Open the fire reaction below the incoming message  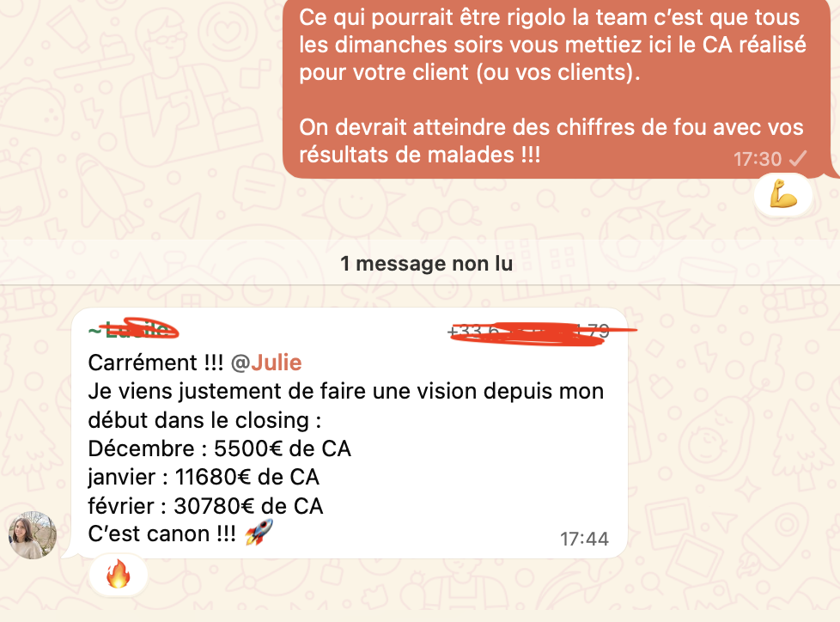click(x=118, y=574)
